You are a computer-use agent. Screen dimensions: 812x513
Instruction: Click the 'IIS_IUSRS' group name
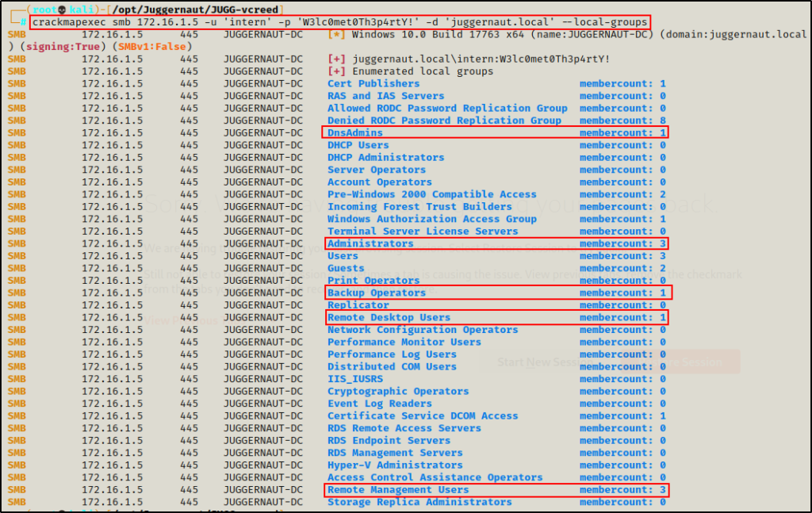354,380
